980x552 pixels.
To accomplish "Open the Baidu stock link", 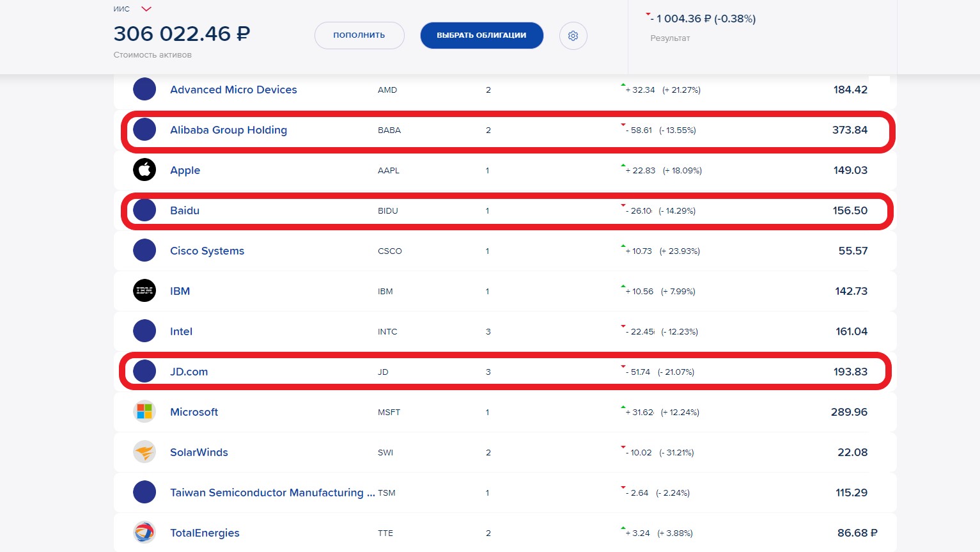I will (185, 210).
